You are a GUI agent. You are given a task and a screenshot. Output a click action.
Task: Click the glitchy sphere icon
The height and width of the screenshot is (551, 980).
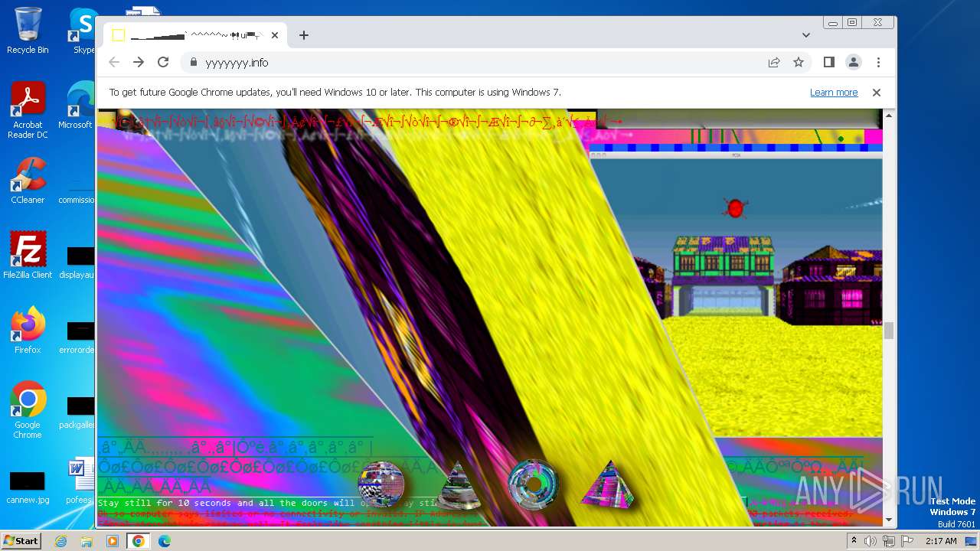tap(381, 484)
